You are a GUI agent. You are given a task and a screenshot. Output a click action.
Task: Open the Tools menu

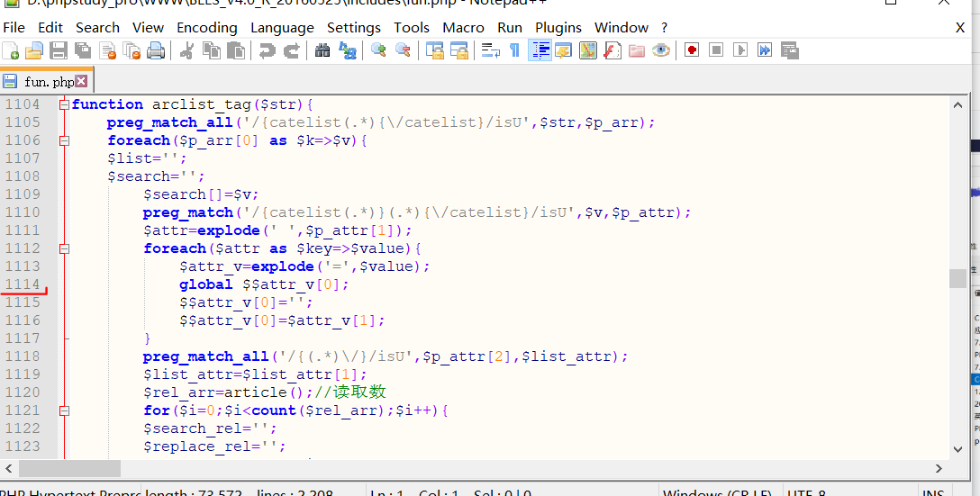(412, 28)
